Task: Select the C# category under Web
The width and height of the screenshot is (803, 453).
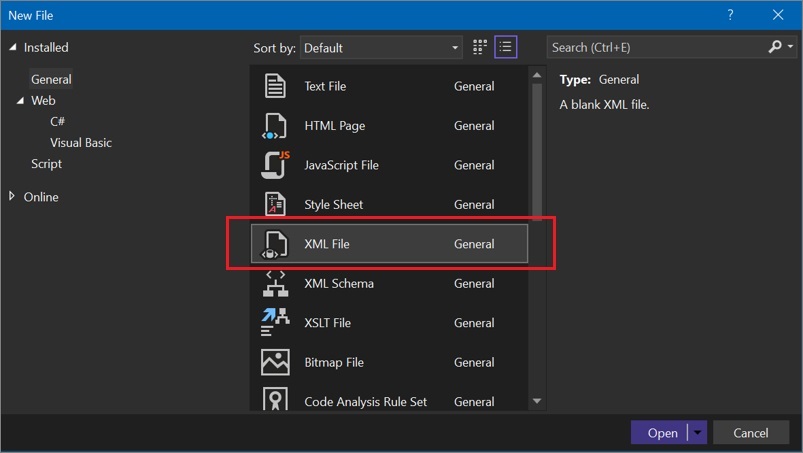Action: pos(57,121)
